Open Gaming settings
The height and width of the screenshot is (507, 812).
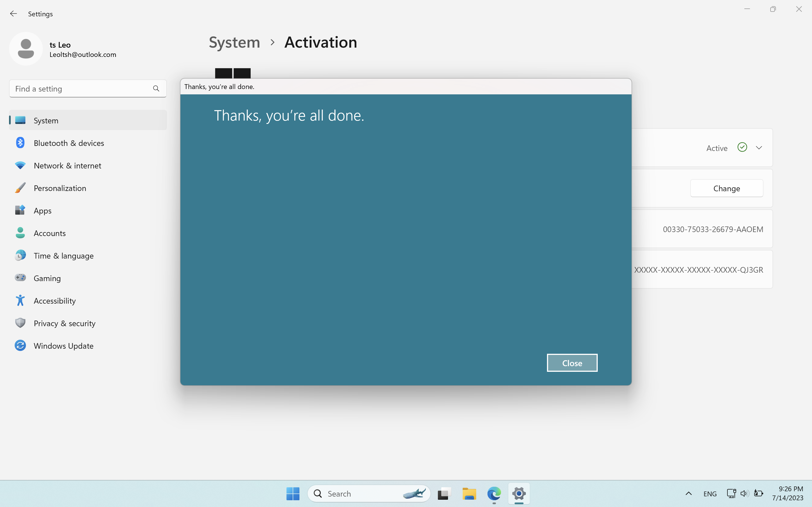point(47,278)
